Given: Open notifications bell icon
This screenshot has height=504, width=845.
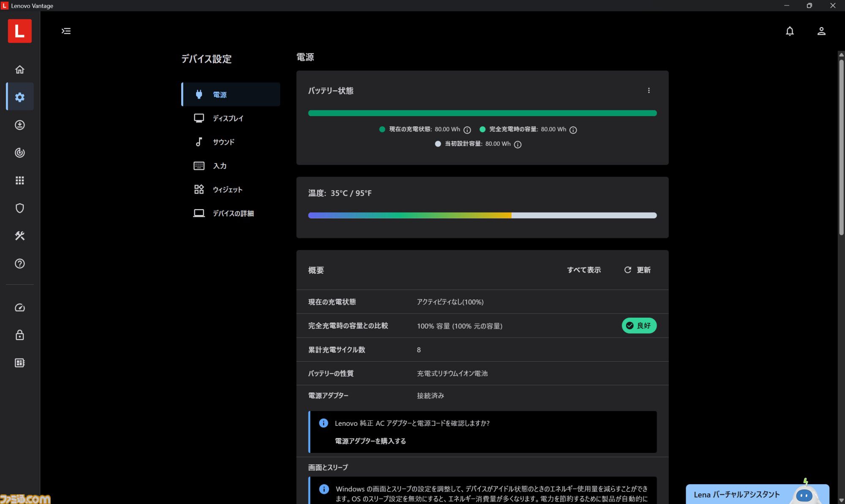Looking at the screenshot, I should [x=789, y=31].
